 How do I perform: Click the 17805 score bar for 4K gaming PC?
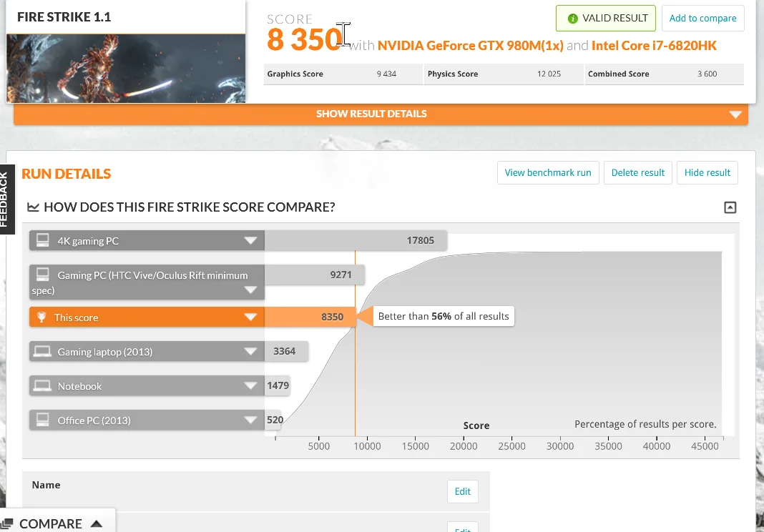click(356, 241)
